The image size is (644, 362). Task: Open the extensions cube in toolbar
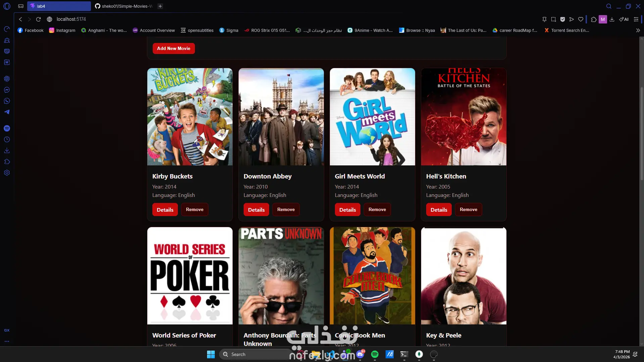(594, 19)
